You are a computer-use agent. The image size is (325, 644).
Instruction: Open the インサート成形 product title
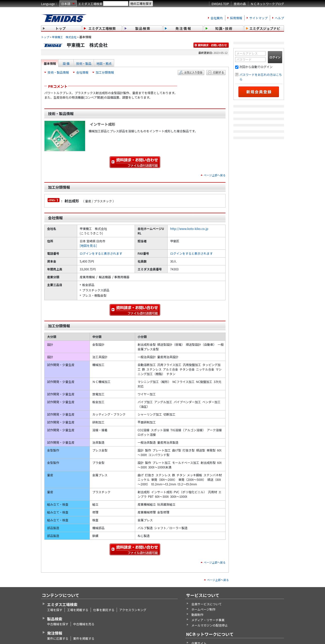[103, 124]
